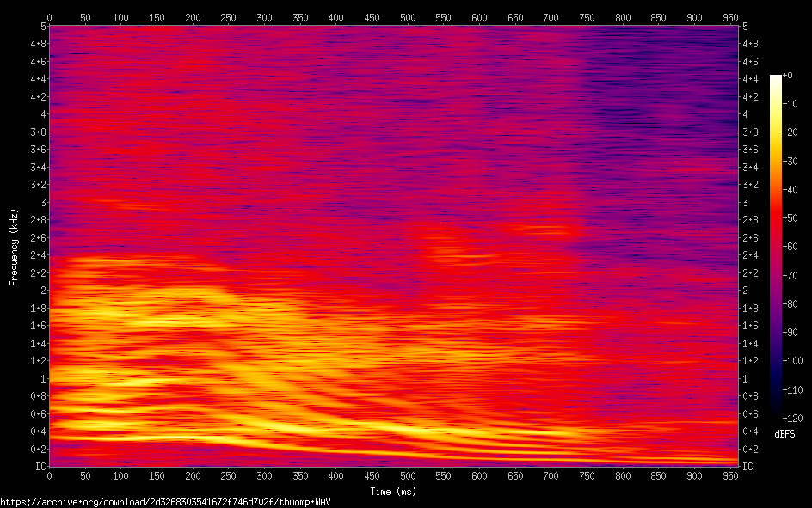This screenshot has width=812, height=508.
Task: Click the DC label on the left frequency axis
Action: pyautogui.click(x=38, y=467)
